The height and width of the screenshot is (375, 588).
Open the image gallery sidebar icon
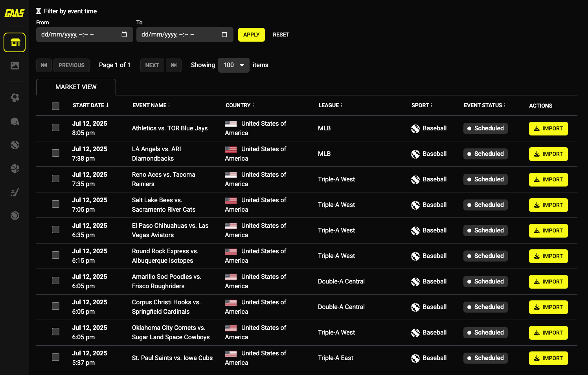pyautogui.click(x=15, y=66)
